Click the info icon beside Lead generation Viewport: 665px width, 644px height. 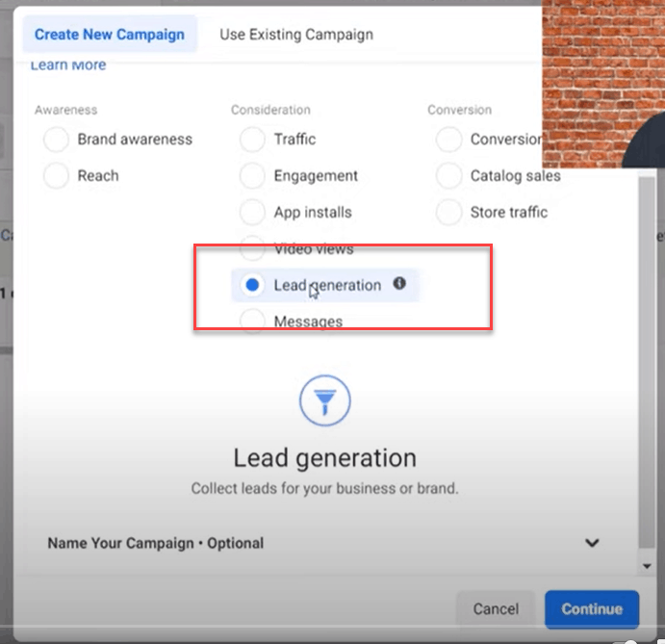(399, 283)
